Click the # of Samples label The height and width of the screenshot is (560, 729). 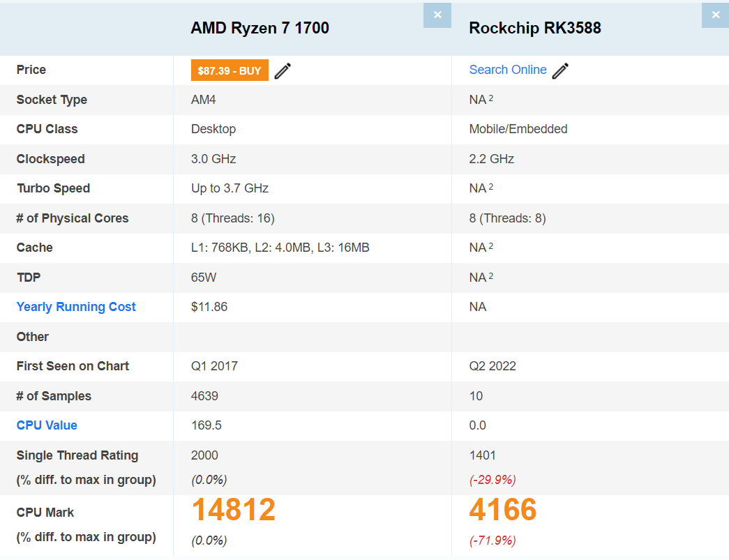tap(54, 396)
